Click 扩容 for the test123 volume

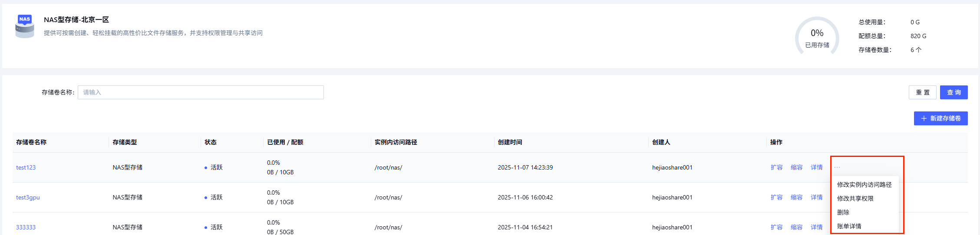776,167
